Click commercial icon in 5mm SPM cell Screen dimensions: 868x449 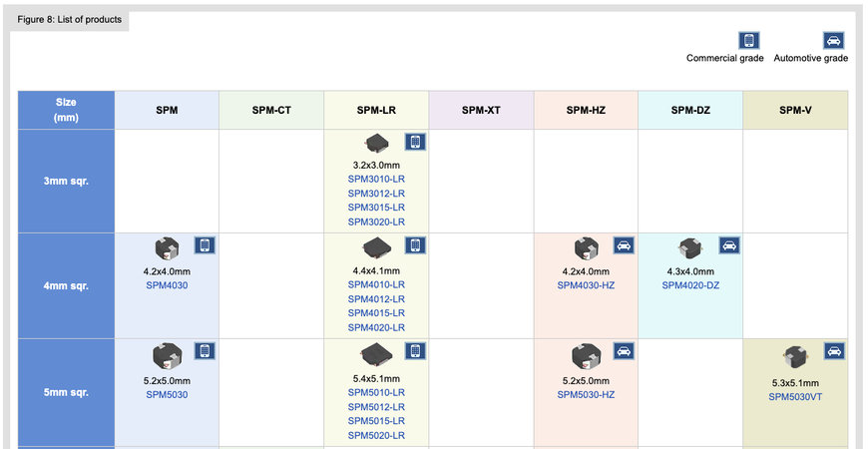(205, 351)
